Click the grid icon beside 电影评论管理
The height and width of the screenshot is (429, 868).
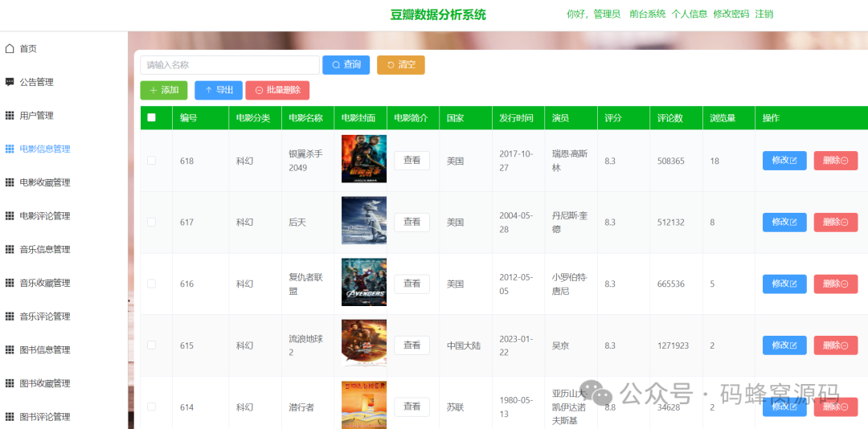click(10, 216)
